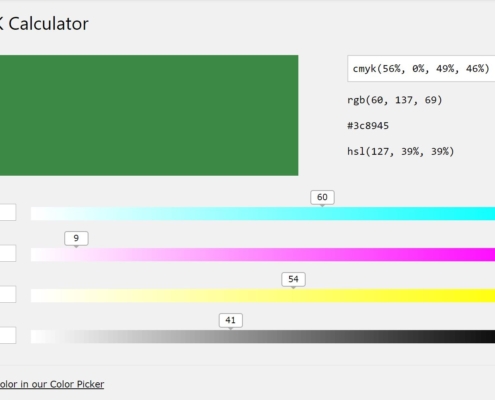Click the yellow slider handle labeled 54

(293, 280)
